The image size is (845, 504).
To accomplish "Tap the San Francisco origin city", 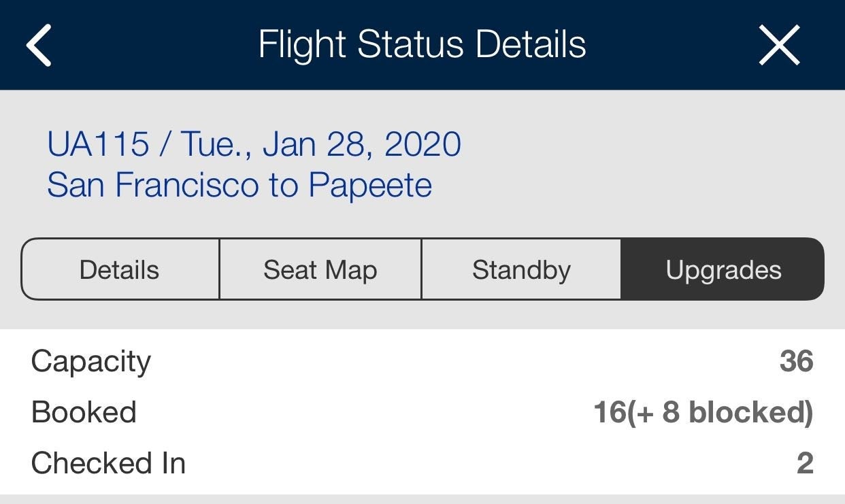I will pos(152,185).
